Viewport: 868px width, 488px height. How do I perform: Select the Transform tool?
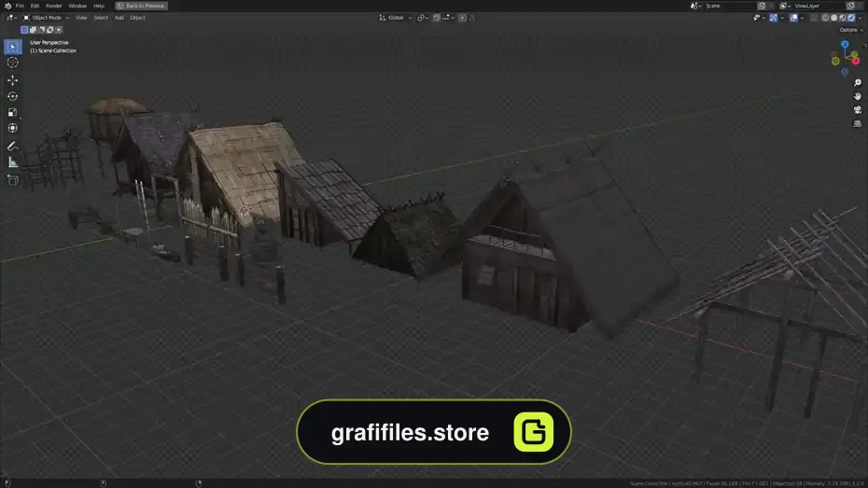pyautogui.click(x=13, y=129)
